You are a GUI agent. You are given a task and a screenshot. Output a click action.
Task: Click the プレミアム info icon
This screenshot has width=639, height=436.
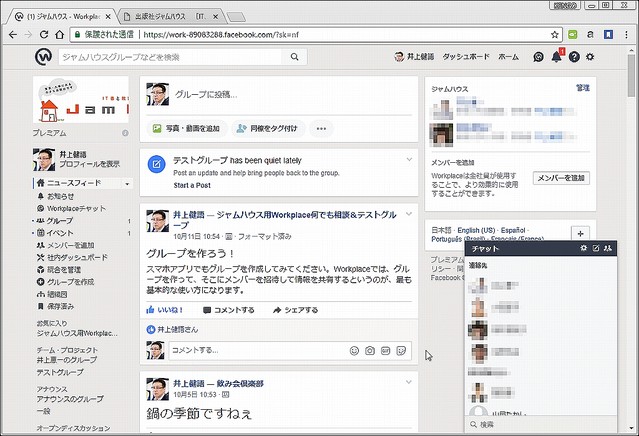125,133
